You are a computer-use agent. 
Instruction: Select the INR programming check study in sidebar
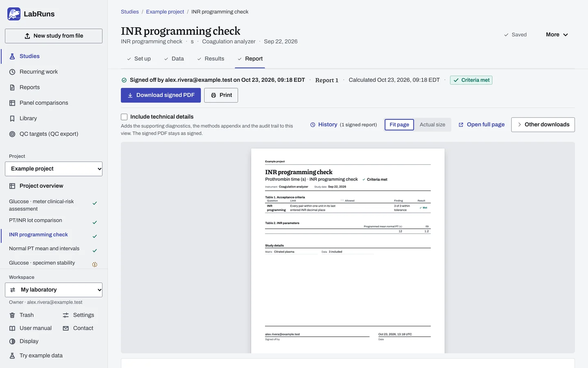[53, 235]
